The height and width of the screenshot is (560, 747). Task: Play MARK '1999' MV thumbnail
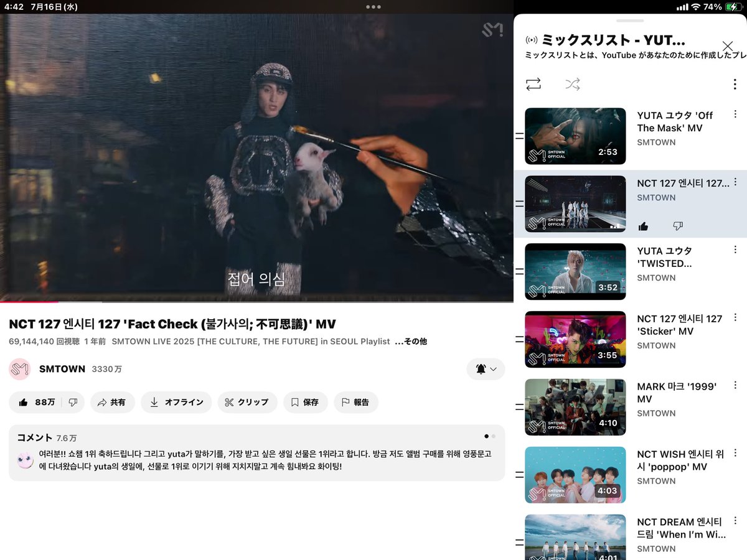tap(575, 408)
